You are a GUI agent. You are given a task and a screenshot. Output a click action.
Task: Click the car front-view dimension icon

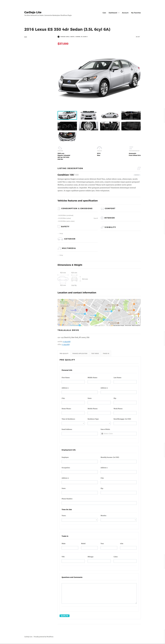tap(74, 279)
